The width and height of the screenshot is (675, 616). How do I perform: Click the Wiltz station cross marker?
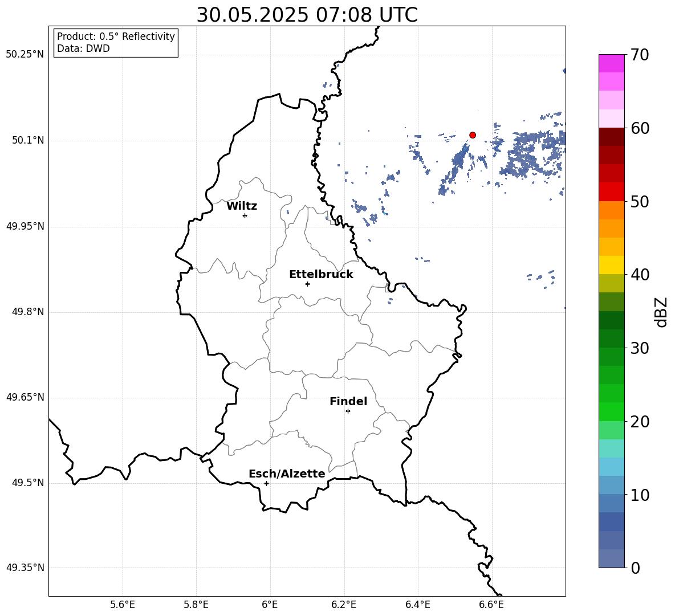(245, 215)
